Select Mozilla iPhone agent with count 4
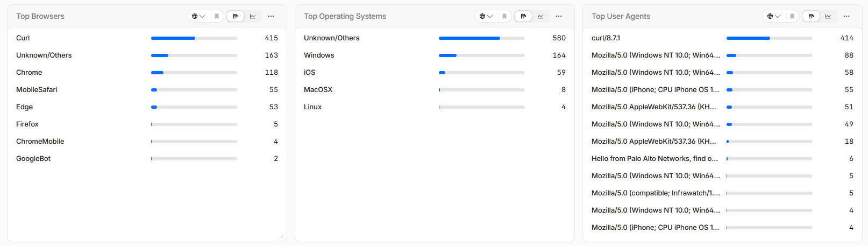This screenshot has height=246, width=868. point(722,228)
